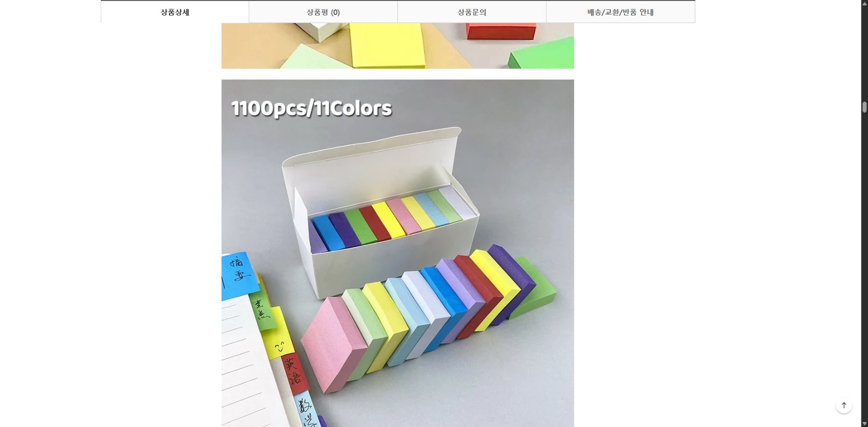This screenshot has width=868, height=427.
Task: Open the 상품평 (0) reviews tab
Action: coord(323,12)
